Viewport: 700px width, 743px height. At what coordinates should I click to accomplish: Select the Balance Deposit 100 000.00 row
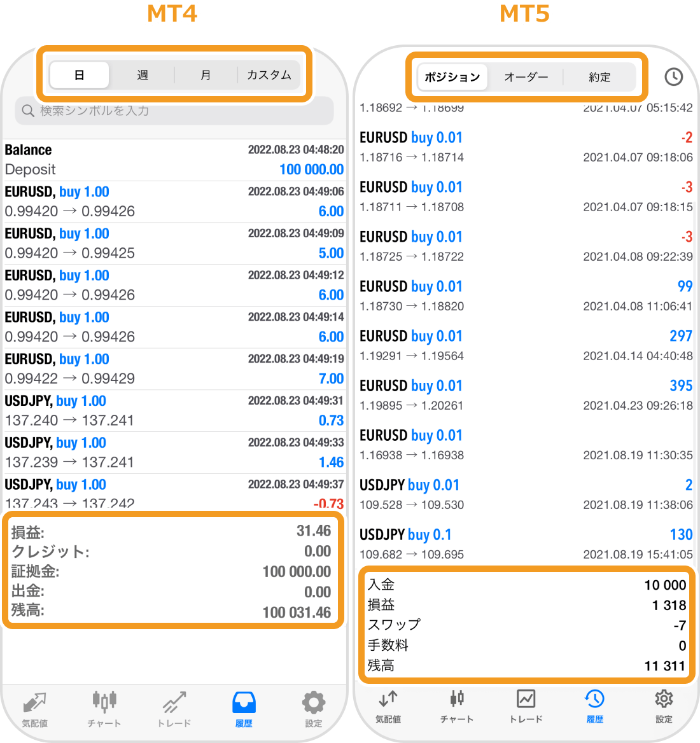click(x=174, y=160)
